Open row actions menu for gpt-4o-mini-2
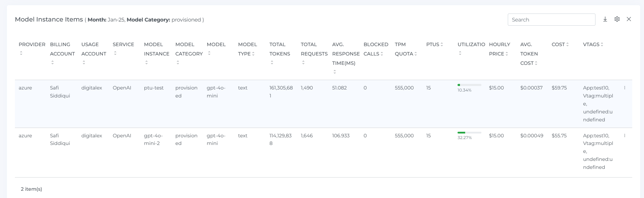Viewport: 644px width, 198px height. (625, 136)
